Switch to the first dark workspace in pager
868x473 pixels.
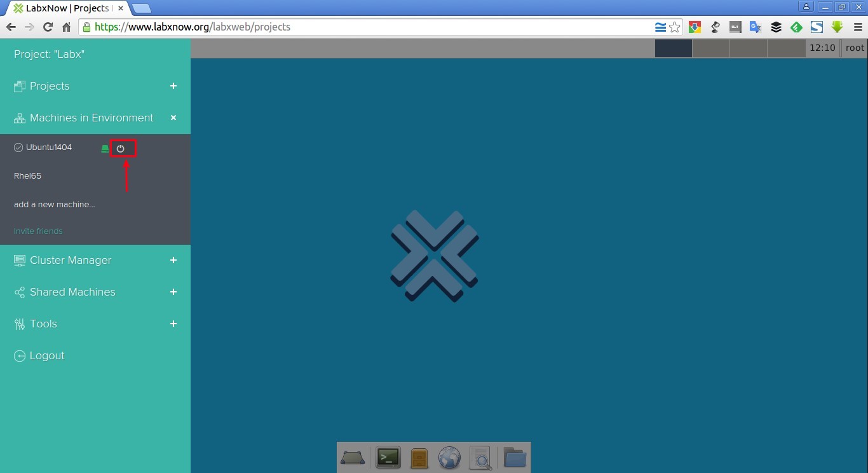[x=674, y=48]
